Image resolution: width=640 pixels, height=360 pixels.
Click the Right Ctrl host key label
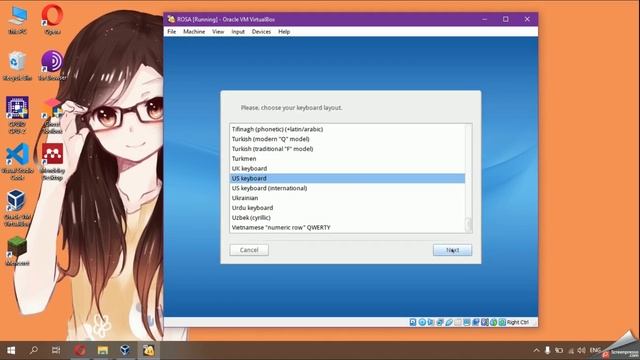click(x=518, y=322)
